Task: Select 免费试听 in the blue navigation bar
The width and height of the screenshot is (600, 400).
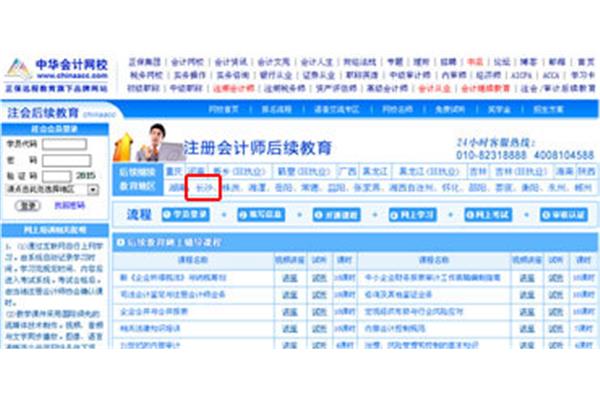Action: click(450, 110)
